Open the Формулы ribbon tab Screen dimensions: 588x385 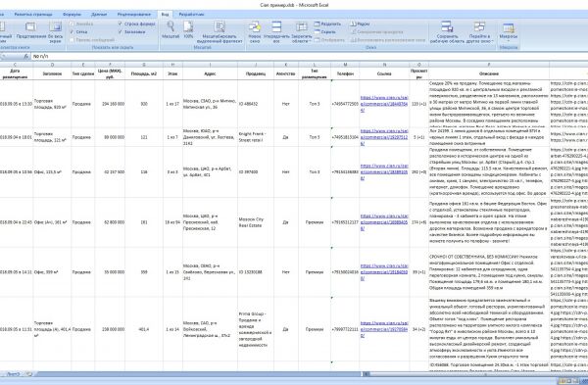click(x=72, y=15)
